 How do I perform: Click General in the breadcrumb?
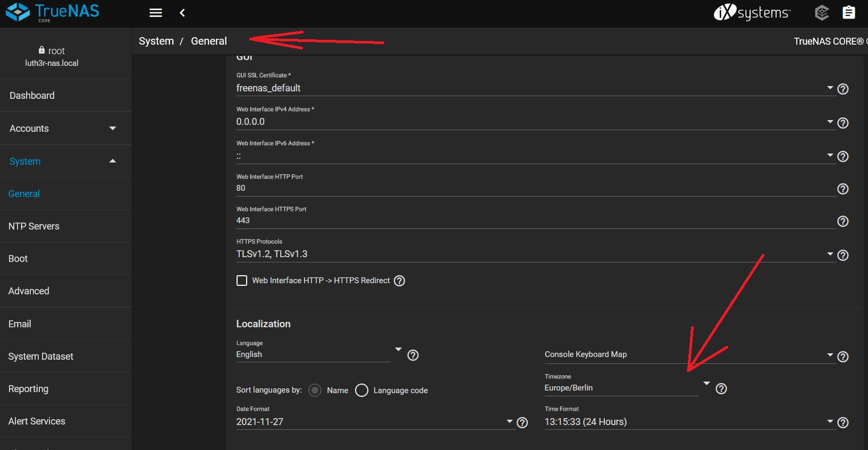click(x=209, y=41)
